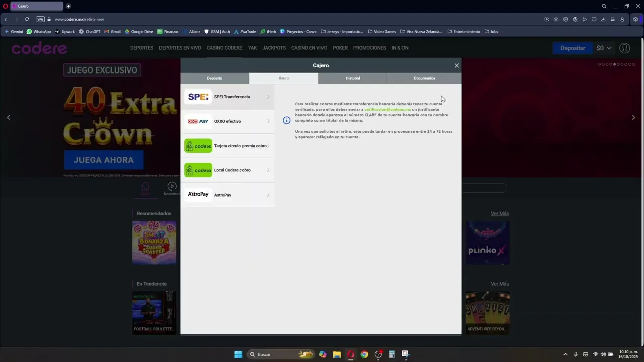Expand the SPEI Transferencia chevron
This screenshot has height=362, width=644.
click(268, 97)
